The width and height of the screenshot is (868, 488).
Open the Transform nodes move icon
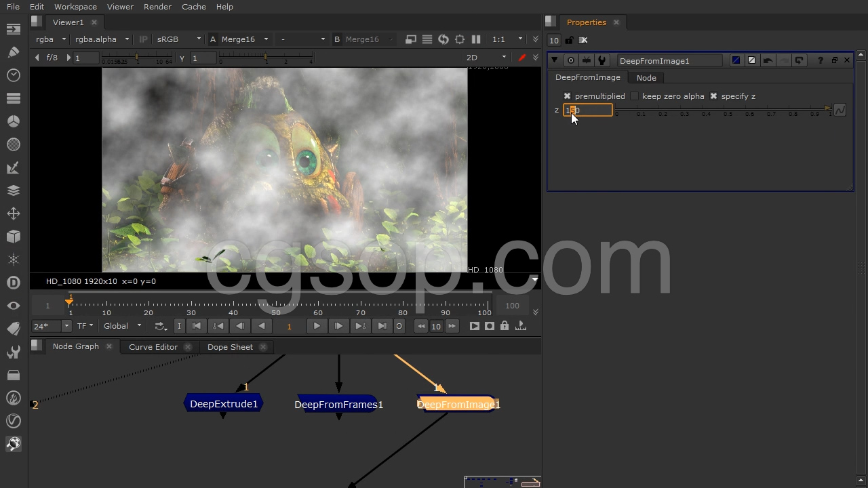[14, 213]
